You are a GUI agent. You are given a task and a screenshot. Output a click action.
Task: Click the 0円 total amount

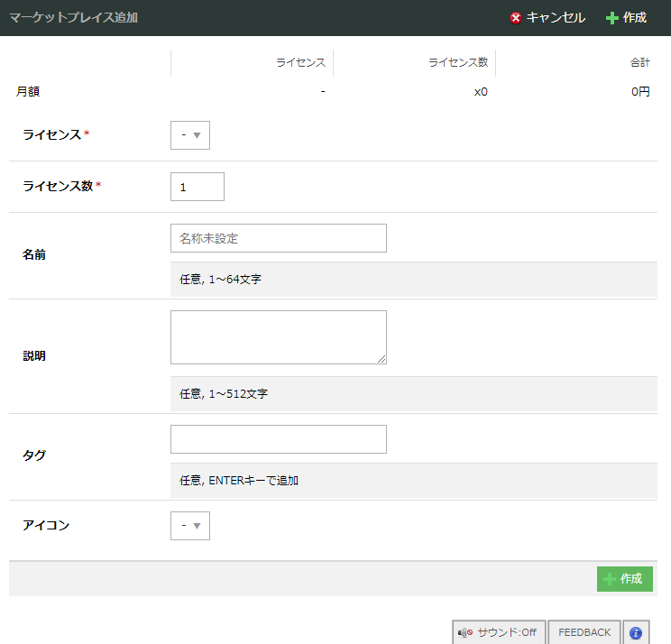pyautogui.click(x=639, y=91)
